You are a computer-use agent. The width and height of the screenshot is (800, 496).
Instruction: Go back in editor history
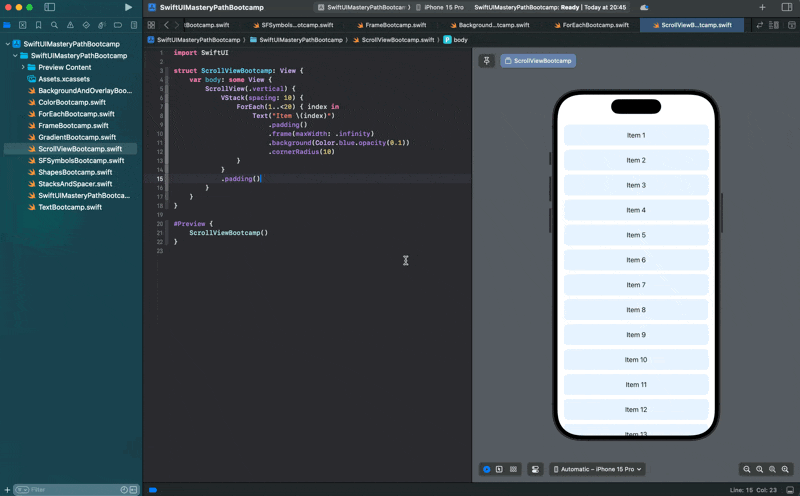166,25
